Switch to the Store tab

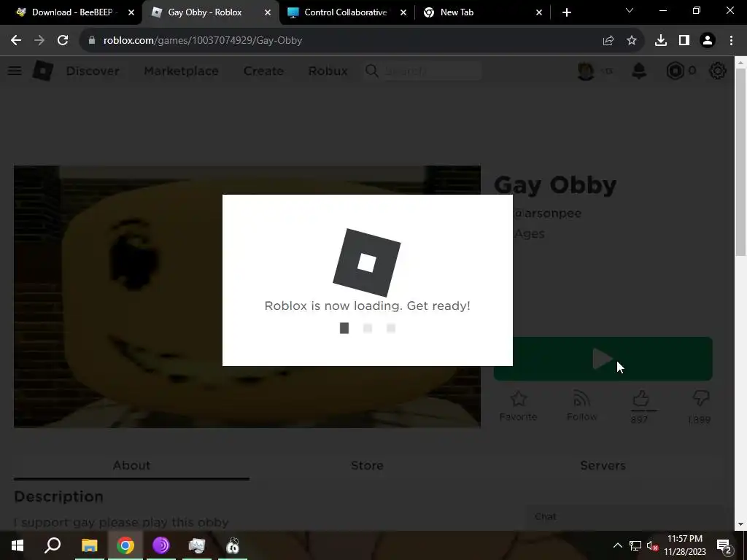click(x=368, y=465)
